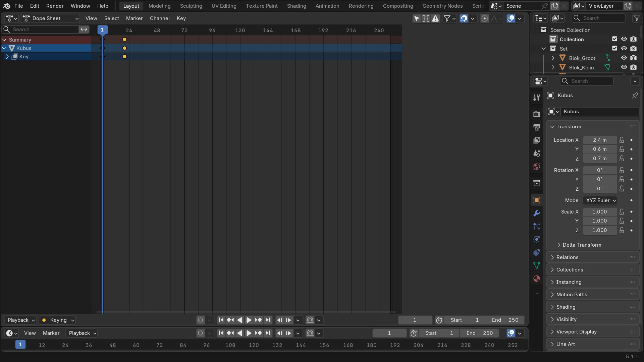The width and height of the screenshot is (644, 362).
Task: Expand the Relations panel
Action: point(593,257)
